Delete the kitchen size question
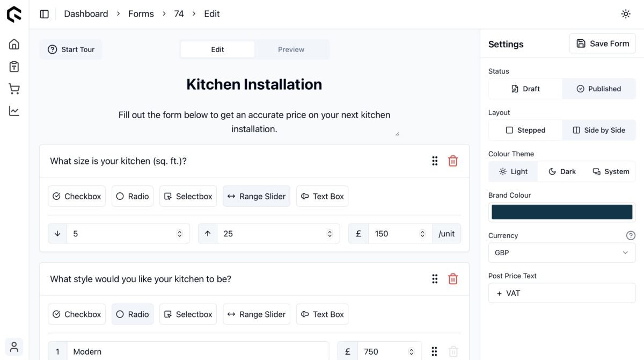The image size is (644, 360). (x=453, y=161)
